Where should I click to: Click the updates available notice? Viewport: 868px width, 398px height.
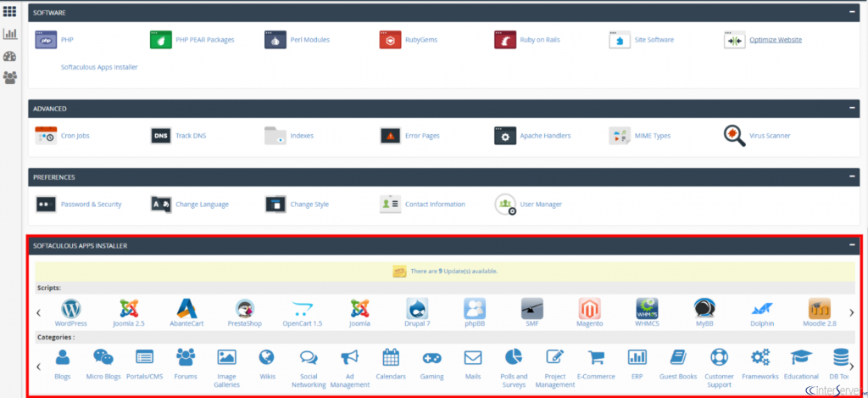(445, 272)
